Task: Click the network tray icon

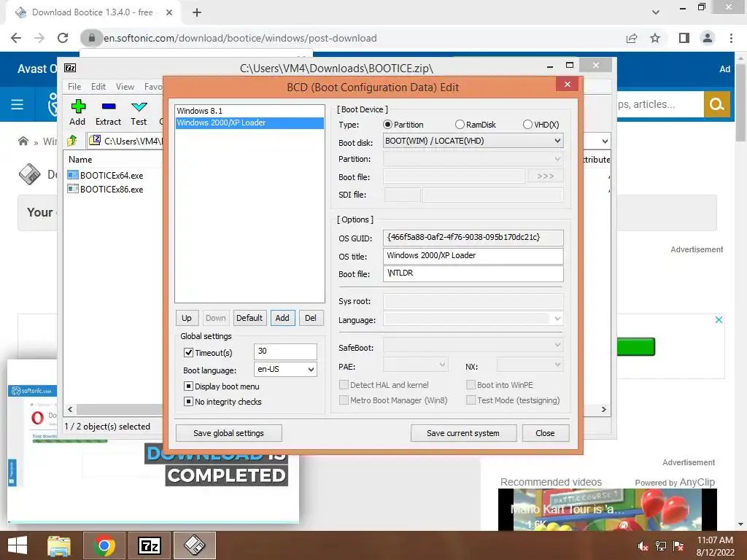Action: tap(661, 546)
